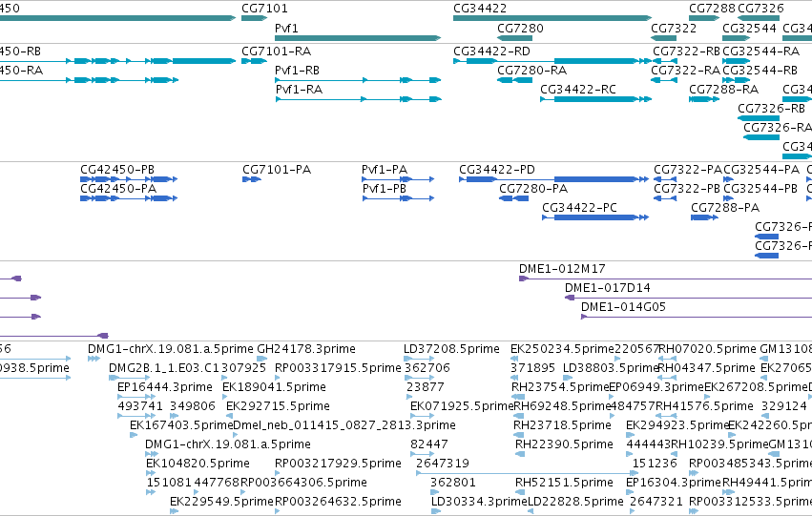This screenshot has width=812, height=516.
Task: Click the CG7288-RA transcript label
Action: pyautogui.click(x=724, y=90)
